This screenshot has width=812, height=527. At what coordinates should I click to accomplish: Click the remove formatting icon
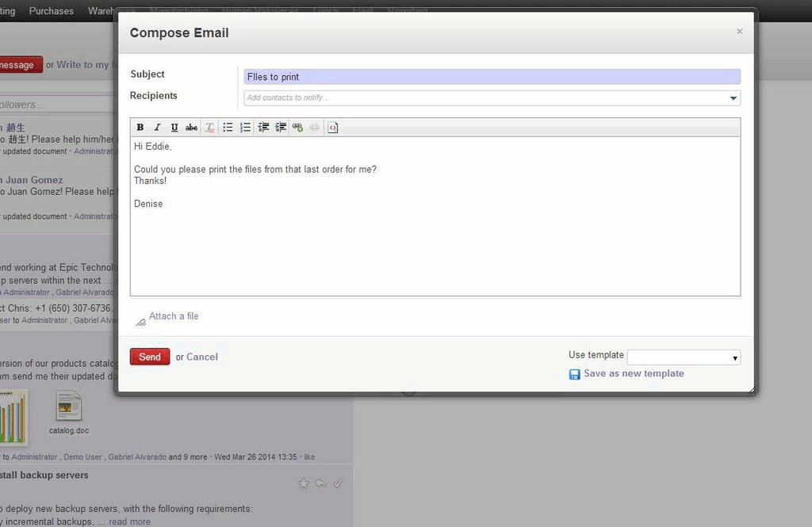coord(209,128)
